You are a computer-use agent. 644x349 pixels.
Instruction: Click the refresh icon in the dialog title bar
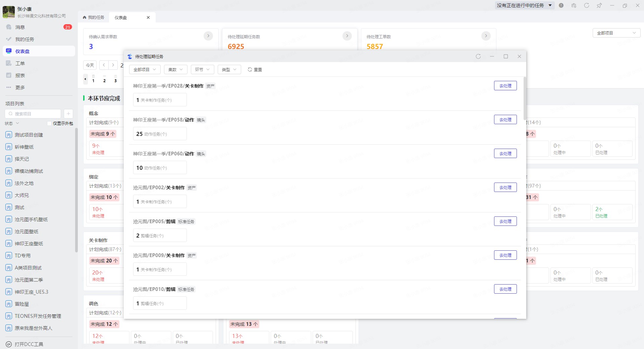click(478, 56)
